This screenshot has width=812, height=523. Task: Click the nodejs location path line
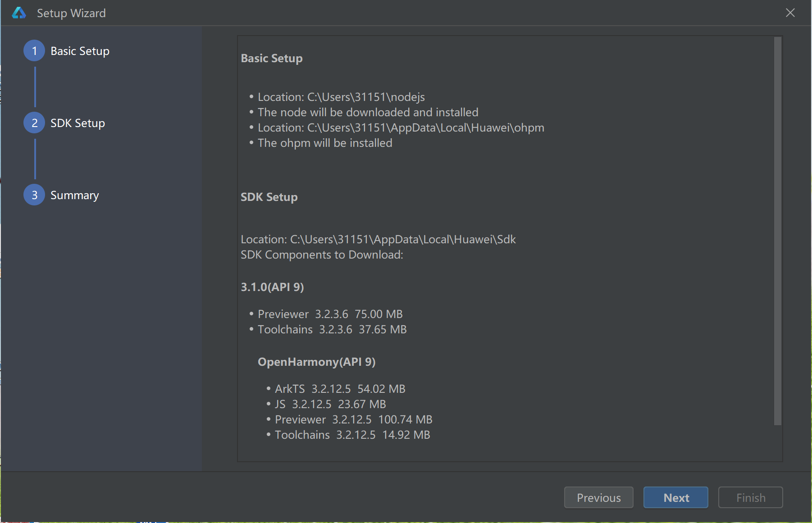(341, 97)
